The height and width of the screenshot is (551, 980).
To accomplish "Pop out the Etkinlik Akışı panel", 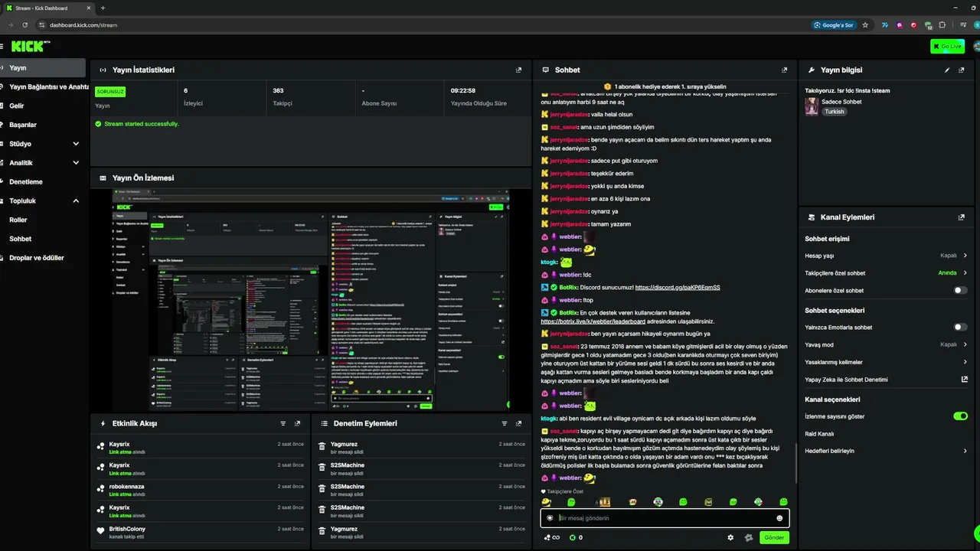I will point(297,423).
